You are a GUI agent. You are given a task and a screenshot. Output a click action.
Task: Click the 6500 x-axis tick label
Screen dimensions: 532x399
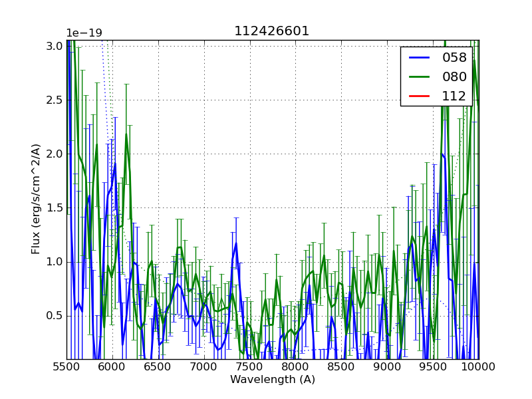click(x=158, y=366)
